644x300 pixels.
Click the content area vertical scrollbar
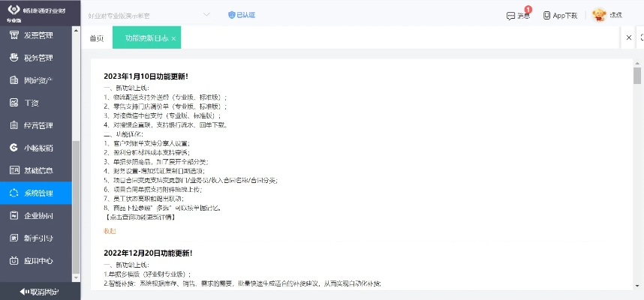(637, 76)
